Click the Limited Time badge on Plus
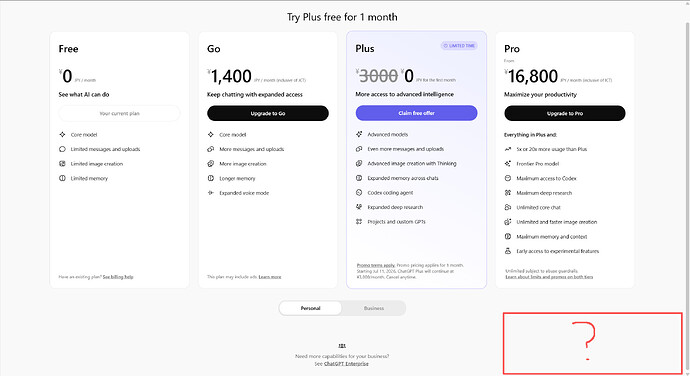 coord(459,46)
